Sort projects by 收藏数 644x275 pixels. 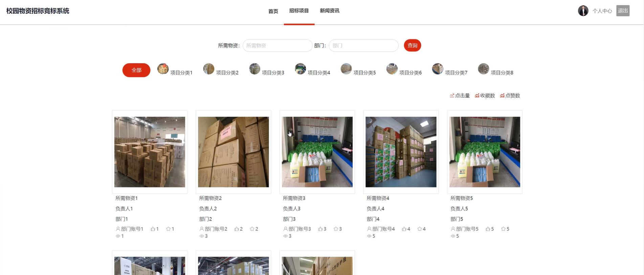(485, 96)
